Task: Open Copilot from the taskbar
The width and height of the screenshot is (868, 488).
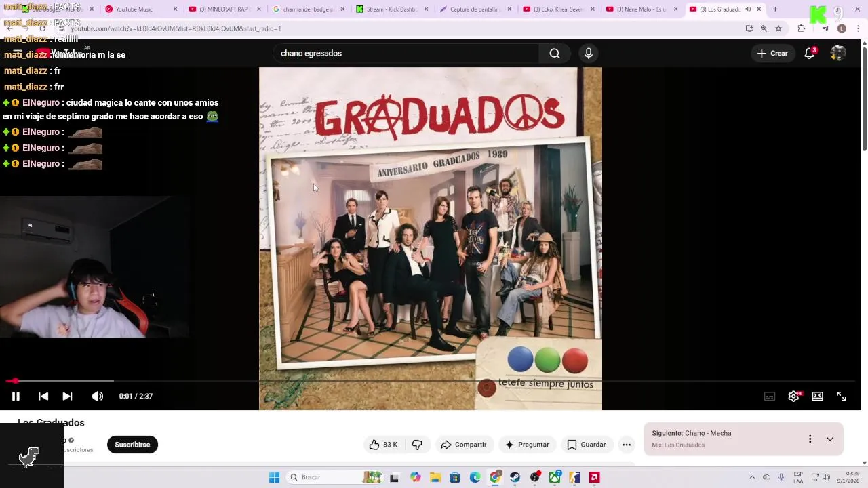Action: tap(416, 477)
